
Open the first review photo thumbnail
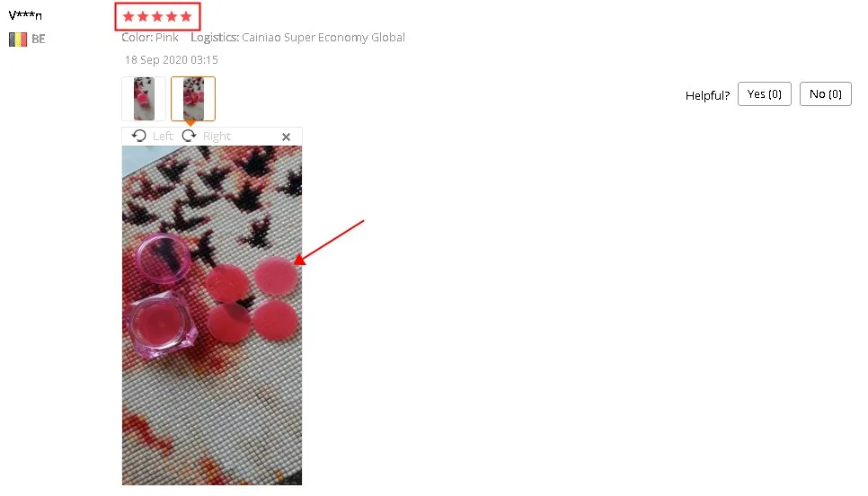pyautogui.click(x=144, y=99)
